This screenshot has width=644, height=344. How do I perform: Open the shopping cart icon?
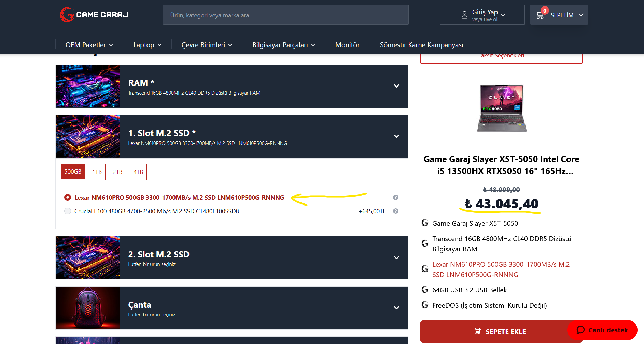pyautogui.click(x=540, y=15)
